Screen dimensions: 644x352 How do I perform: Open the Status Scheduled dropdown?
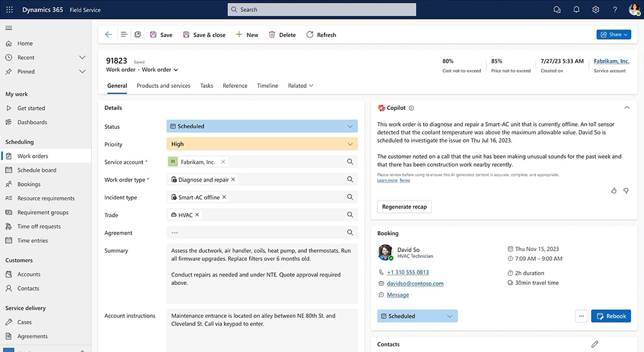pyautogui.click(x=262, y=126)
